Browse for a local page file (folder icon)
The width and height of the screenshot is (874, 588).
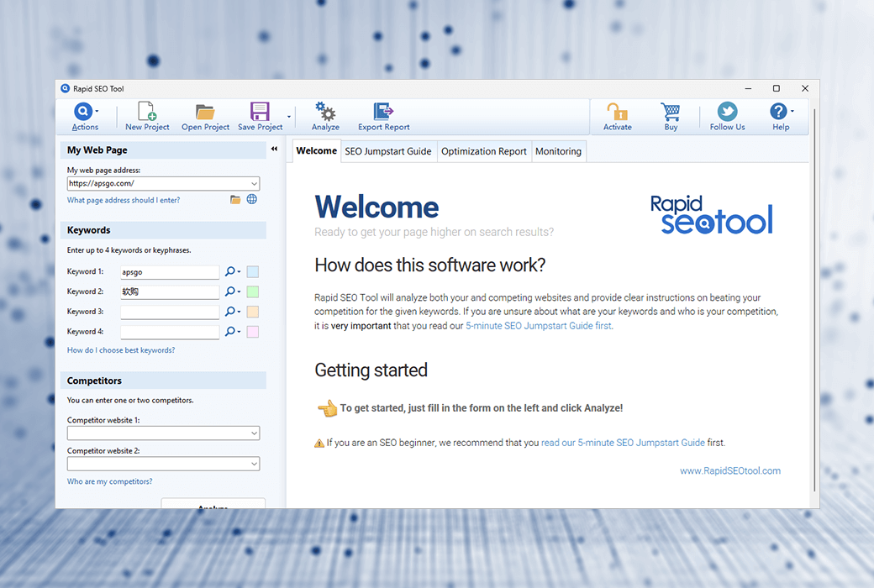(235, 200)
